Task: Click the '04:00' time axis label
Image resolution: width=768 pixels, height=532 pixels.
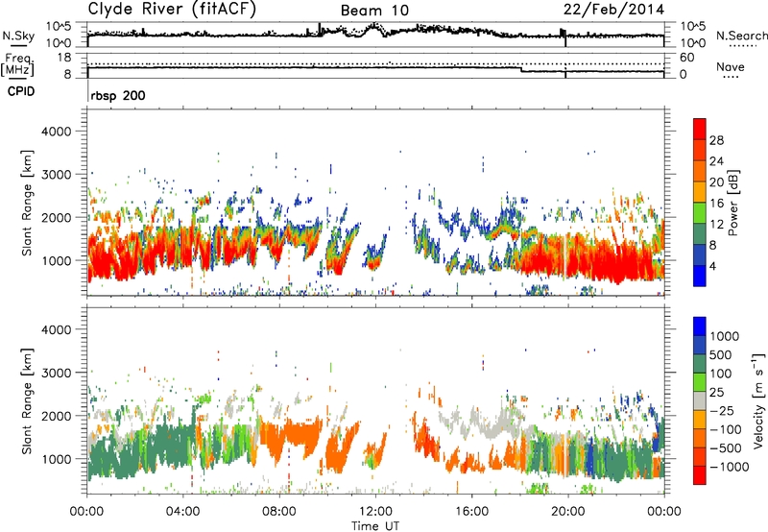Action: tap(183, 512)
